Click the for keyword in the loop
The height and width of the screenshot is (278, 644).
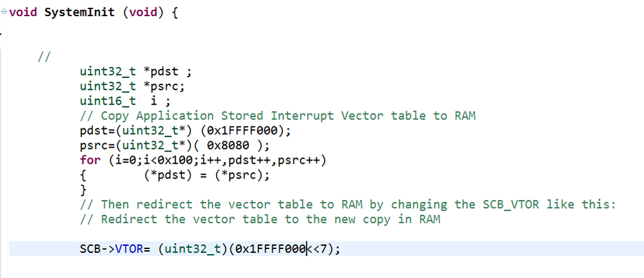(x=90, y=161)
